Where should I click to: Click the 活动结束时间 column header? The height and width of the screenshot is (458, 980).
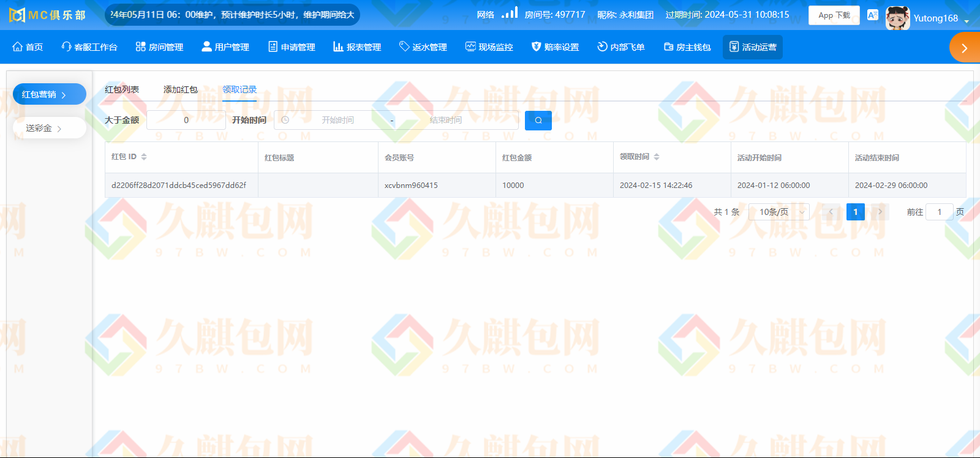tap(877, 157)
